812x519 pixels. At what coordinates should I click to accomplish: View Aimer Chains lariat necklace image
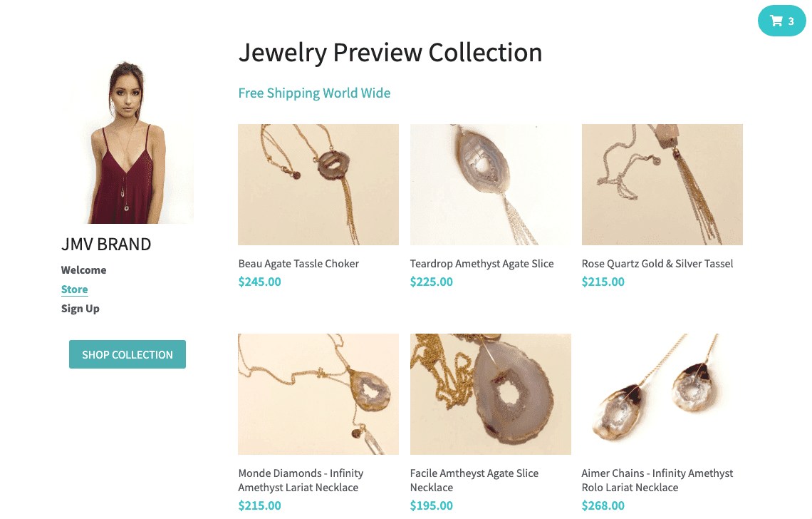[x=662, y=394]
